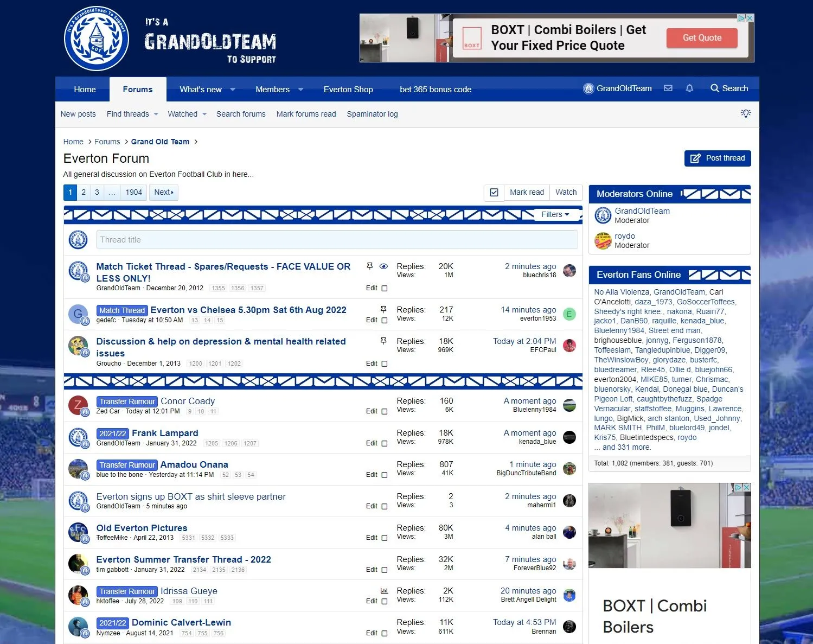
Task: Check the box for Frank Lampard thread
Action: [x=385, y=443]
